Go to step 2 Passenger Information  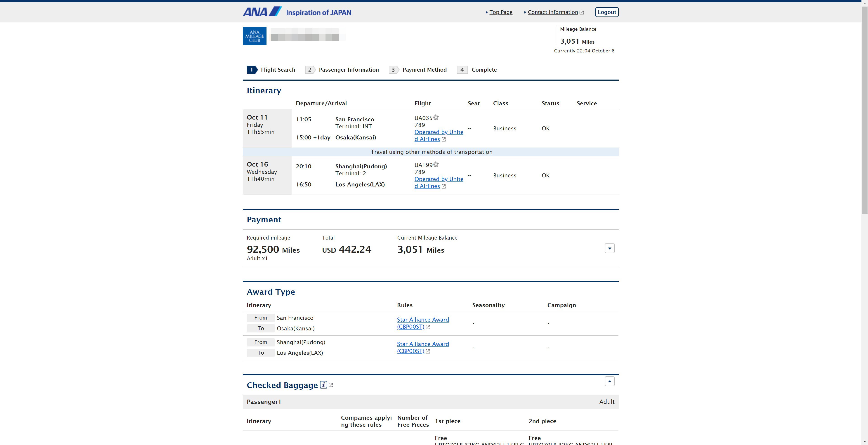pyautogui.click(x=342, y=70)
